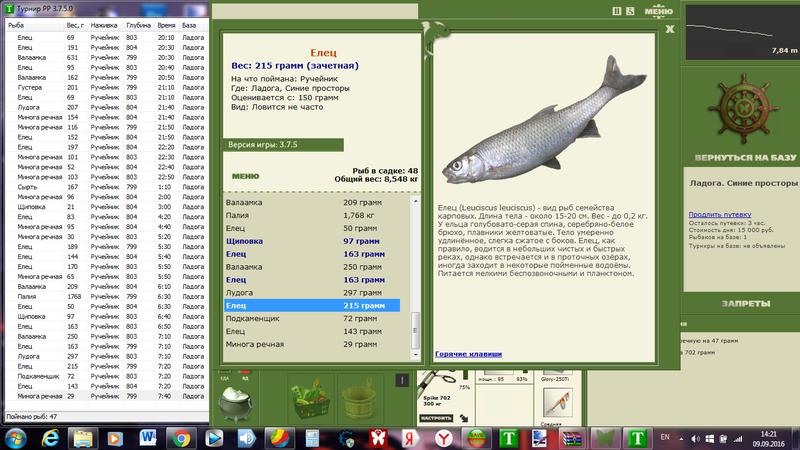This screenshot has height=450, width=800.
Task: Open the calculator icon on taskbar
Action: tap(312, 438)
